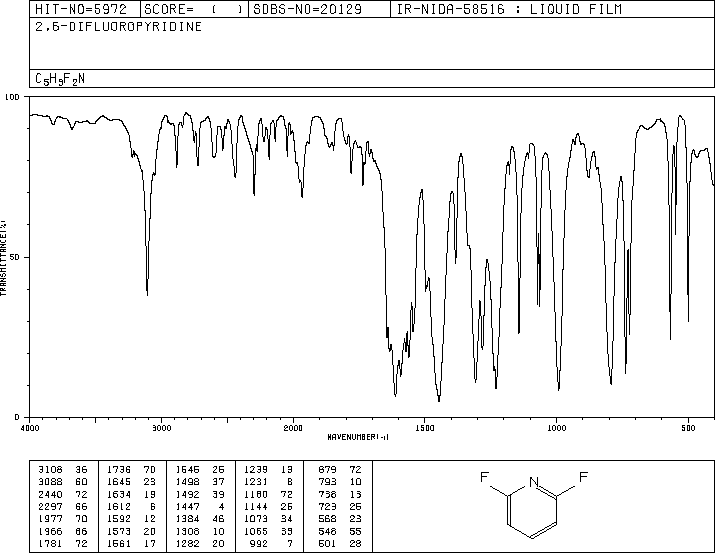Click the 3000 tick label on wavenumber axis
This screenshot has height=553, width=715.
tap(161, 428)
